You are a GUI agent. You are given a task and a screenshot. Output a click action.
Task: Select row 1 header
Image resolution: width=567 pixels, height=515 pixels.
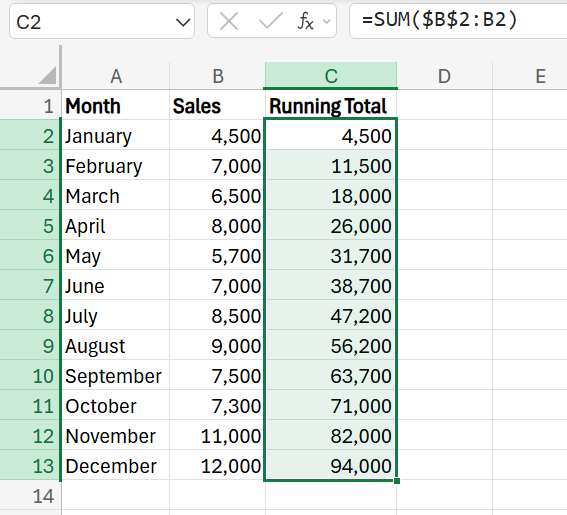coord(30,106)
